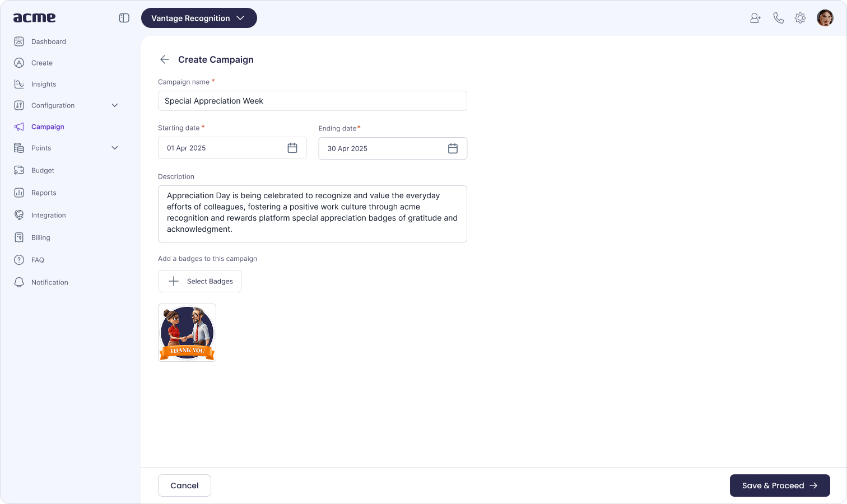The image size is (847, 504).
Task: Click the Insights chart icon
Action: tap(19, 84)
